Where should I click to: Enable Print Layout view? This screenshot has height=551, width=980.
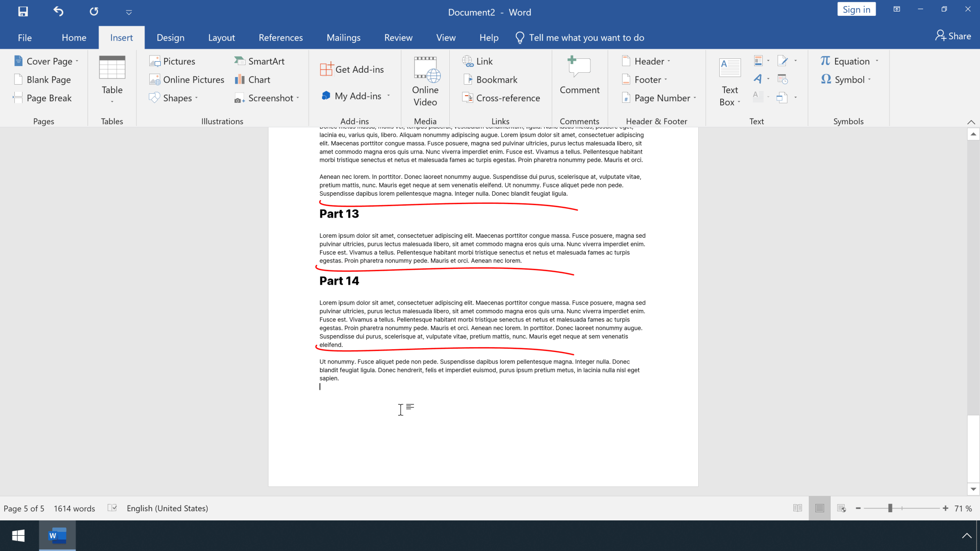point(820,508)
